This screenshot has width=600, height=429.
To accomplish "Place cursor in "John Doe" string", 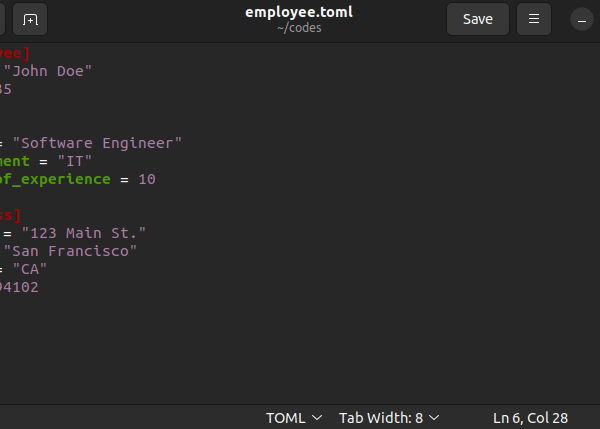I will click(48, 71).
